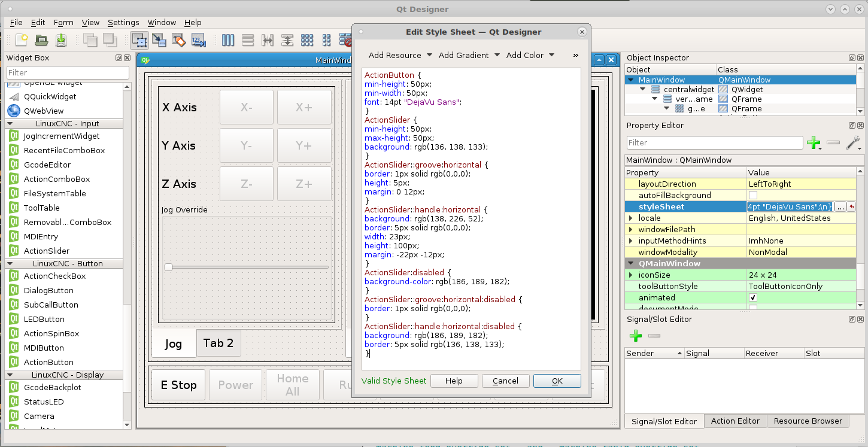The height and width of the screenshot is (447, 868).
Task: Add a dynamic property with green plus
Action: (814, 143)
